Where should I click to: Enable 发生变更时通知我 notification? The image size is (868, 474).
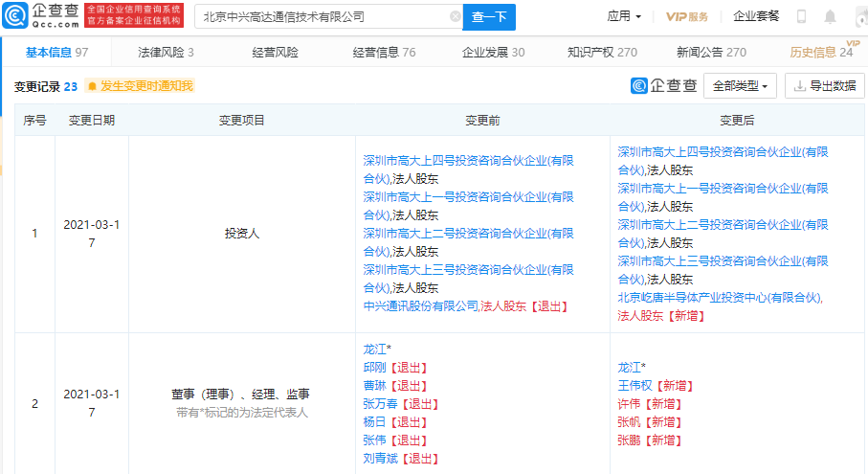[140, 86]
